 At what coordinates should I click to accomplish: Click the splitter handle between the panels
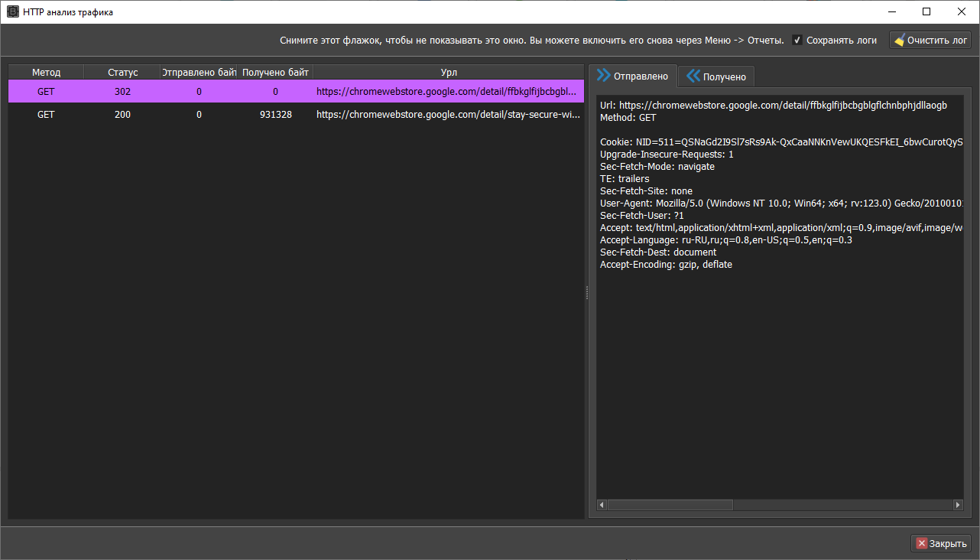[587, 292]
